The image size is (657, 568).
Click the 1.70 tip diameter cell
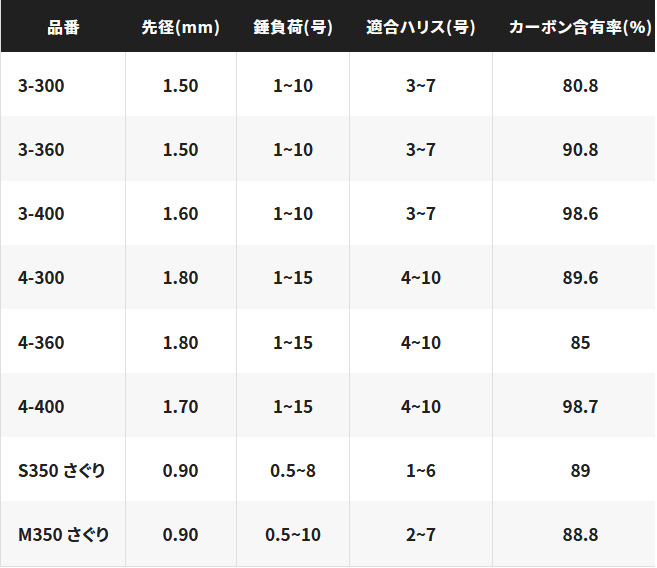coord(180,407)
